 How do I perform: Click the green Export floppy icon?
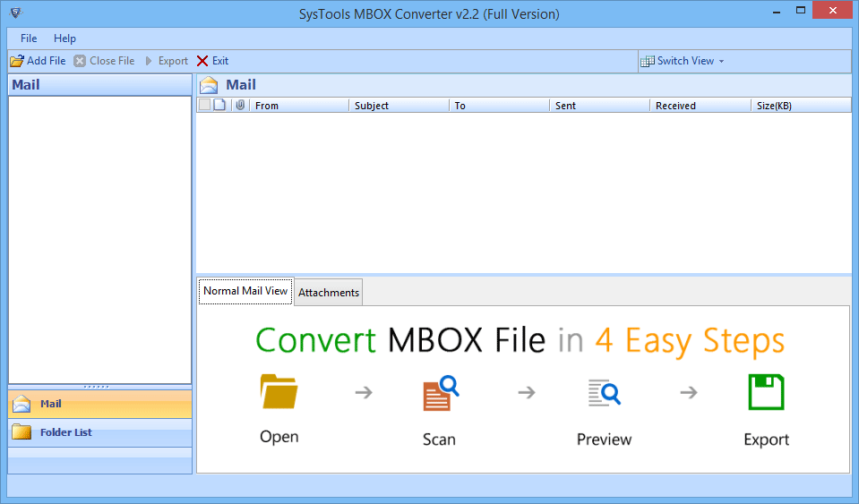coord(766,392)
